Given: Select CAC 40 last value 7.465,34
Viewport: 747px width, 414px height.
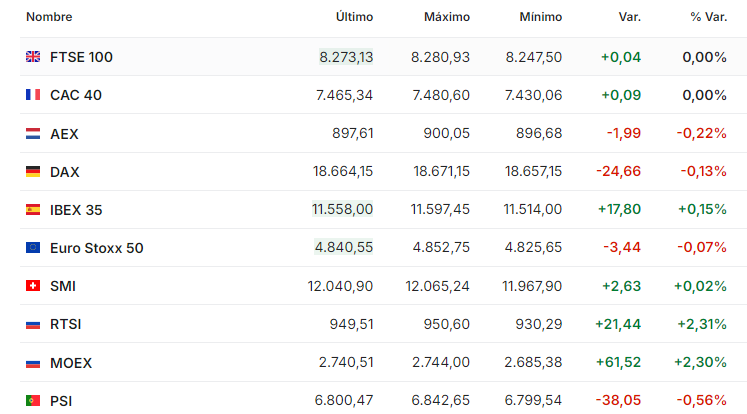Looking at the screenshot, I should pos(344,95).
